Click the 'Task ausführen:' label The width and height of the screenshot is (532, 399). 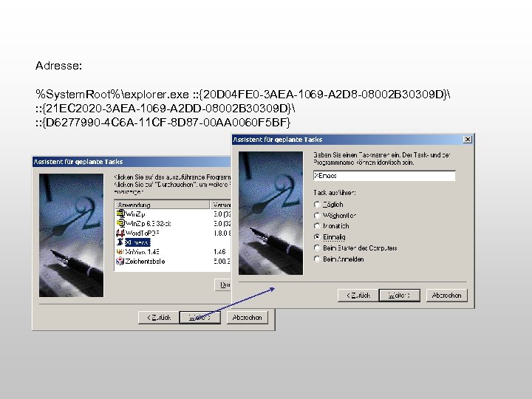(x=335, y=193)
